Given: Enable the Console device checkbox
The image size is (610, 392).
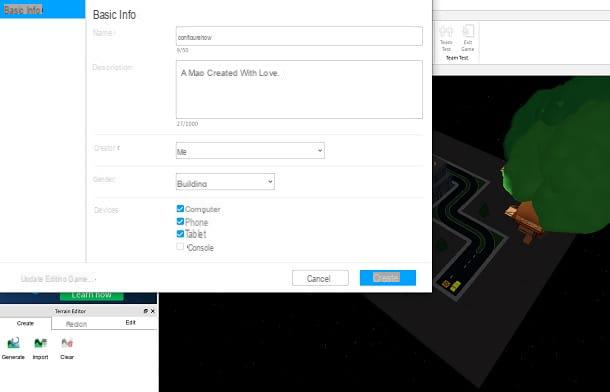Looking at the screenshot, I should tap(180, 247).
